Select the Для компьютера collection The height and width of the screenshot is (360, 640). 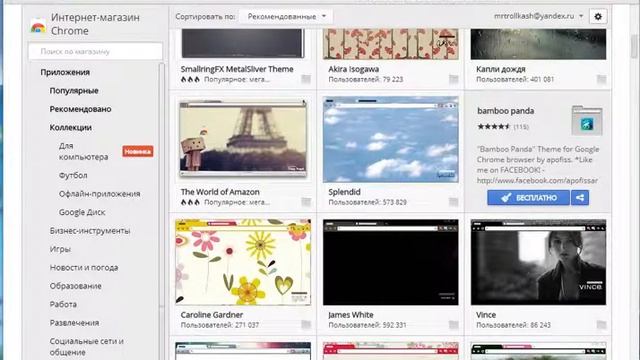point(83,151)
